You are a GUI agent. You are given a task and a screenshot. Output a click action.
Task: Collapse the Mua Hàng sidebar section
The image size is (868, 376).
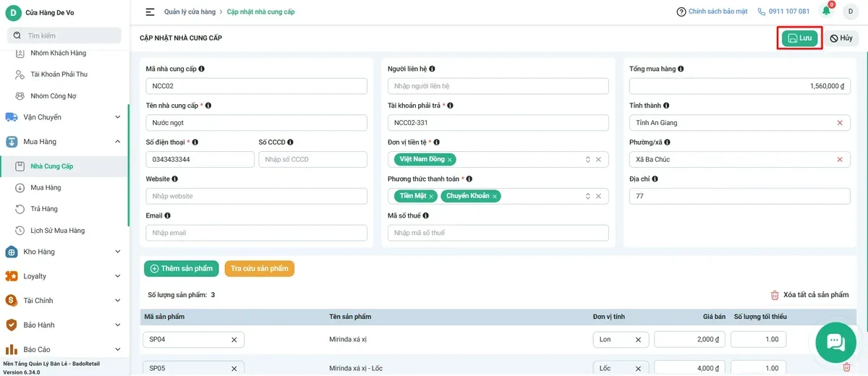[x=64, y=142]
